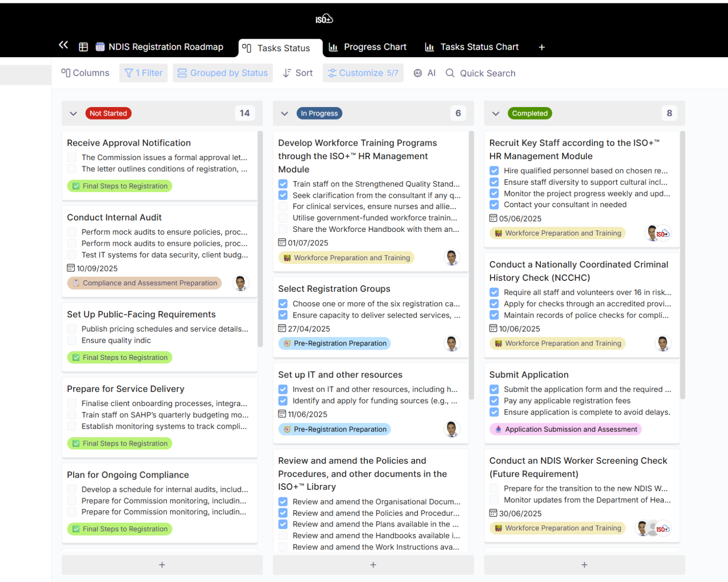Uncheck 'Pay any applicable registration fees'
728x582 pixels.
[x=494, y=401]
